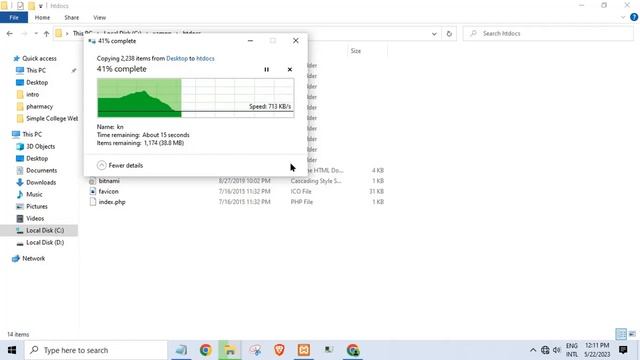Open the Simple College Web folder
640x360 pixels.
pyautogui.click(x=52, y=118)
